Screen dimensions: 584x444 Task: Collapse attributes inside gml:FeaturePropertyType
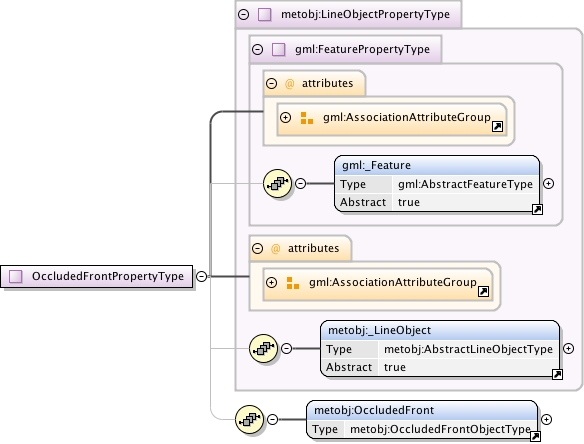272,83
